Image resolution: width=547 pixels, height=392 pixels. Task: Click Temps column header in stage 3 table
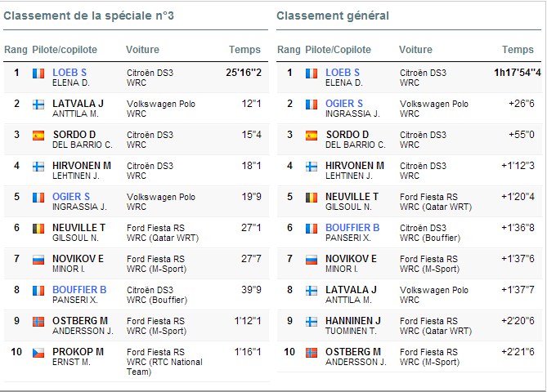pyautogui.click(x=244, y=50)
